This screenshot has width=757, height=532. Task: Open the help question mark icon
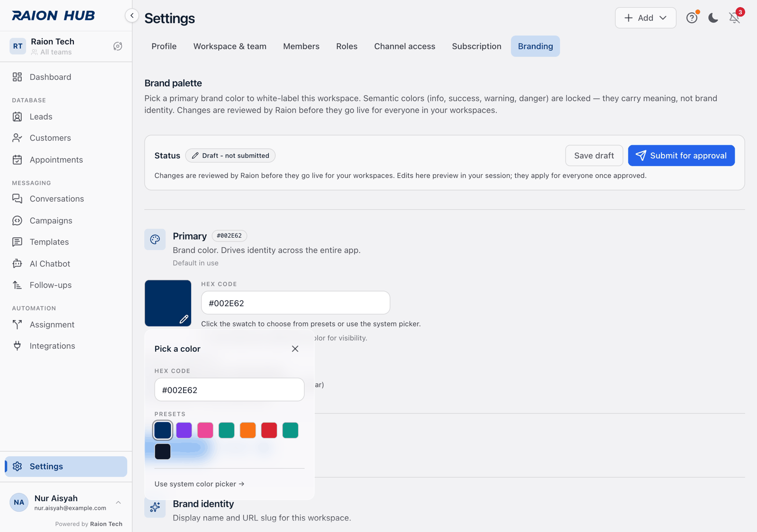[x=692, y=18]
